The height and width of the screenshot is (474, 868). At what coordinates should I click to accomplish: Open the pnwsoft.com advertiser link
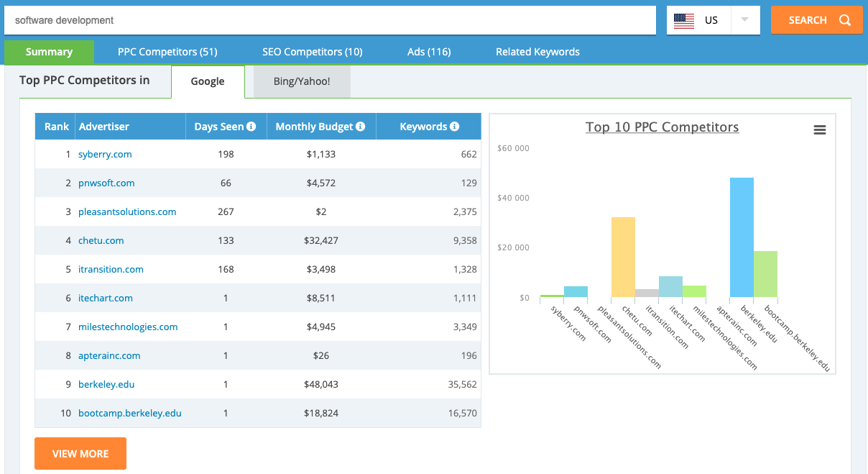coord(106,183)
